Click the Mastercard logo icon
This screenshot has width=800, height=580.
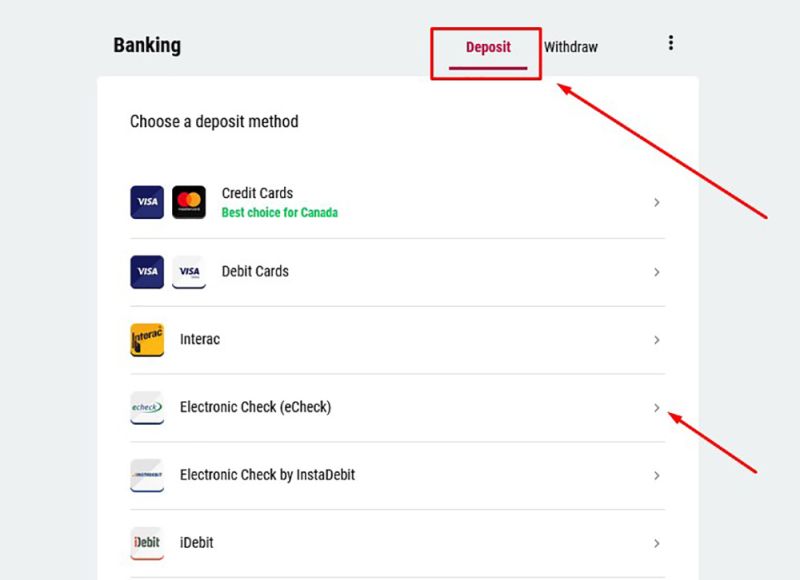click(189, 202)
